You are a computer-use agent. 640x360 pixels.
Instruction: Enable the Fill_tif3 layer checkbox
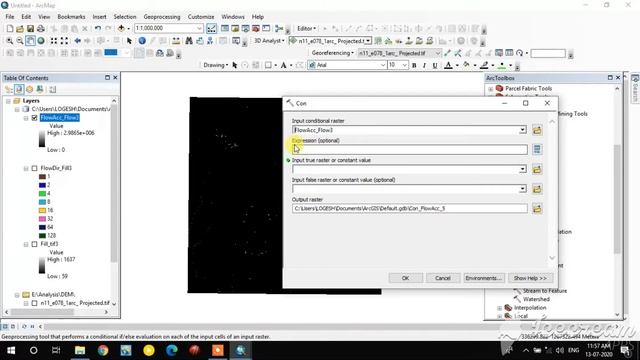click(x=34, y=244)
